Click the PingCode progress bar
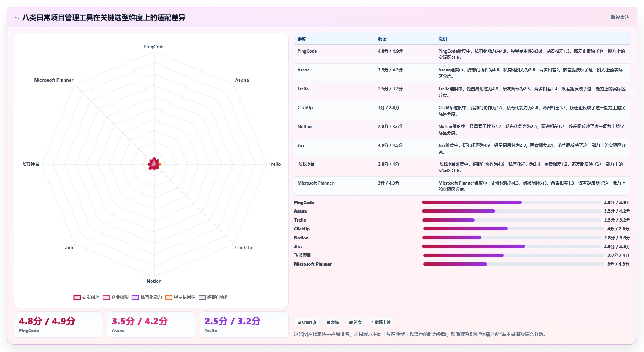Screen dimensions: 644x352 point(512,202)
